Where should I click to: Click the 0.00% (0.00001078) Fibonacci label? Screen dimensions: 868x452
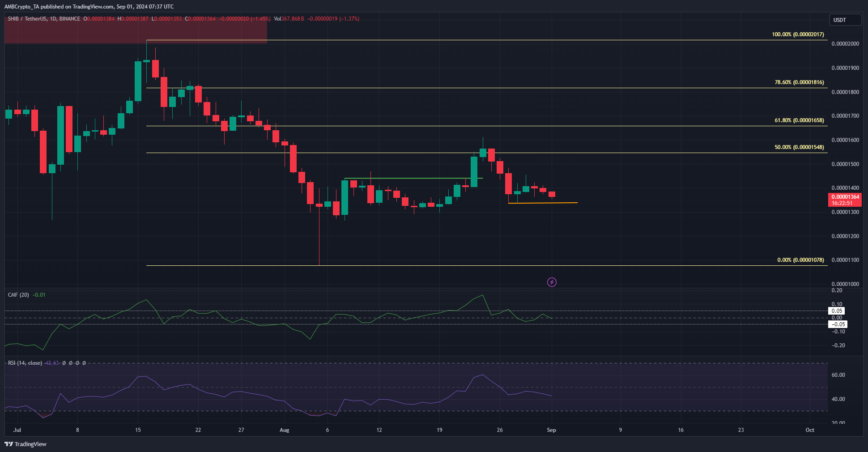(x=800, y=260)
